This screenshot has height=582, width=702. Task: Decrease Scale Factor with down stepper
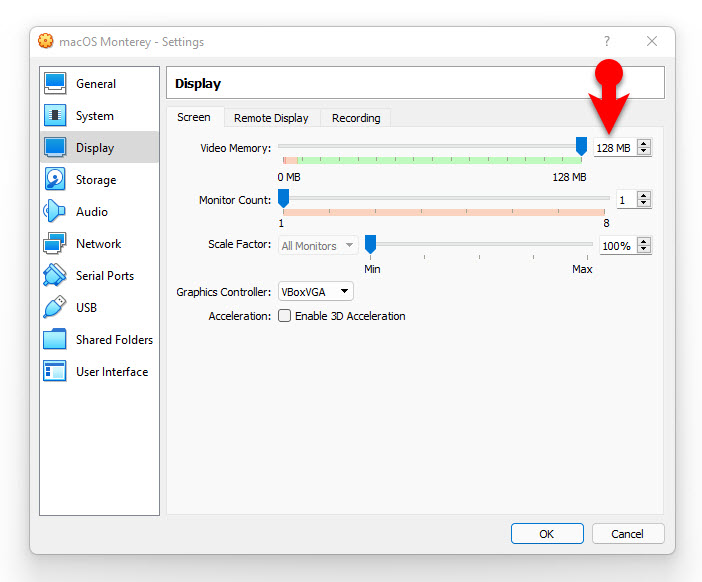[644, 249]
